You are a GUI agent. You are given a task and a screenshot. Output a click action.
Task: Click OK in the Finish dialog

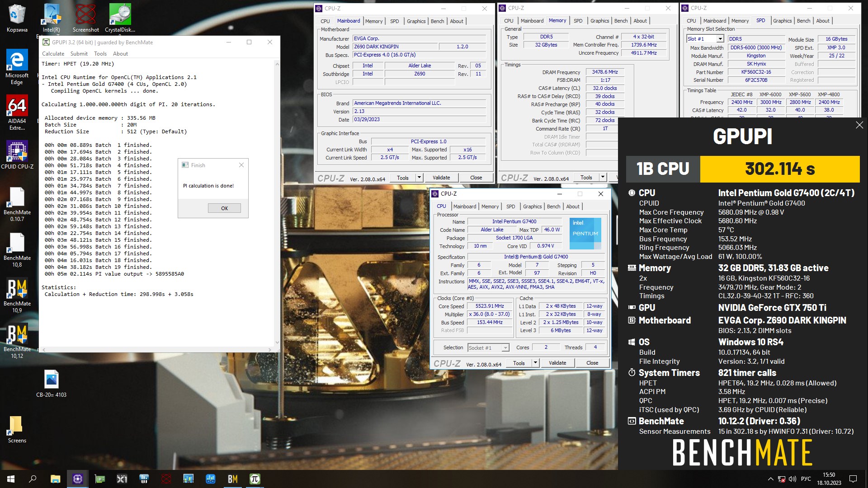[x=224, y=208]
